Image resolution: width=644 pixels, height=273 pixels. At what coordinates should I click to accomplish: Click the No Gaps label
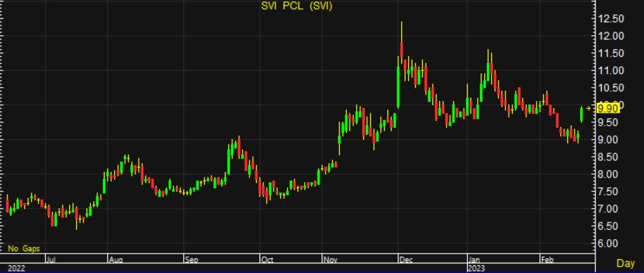tap(24, 248)
